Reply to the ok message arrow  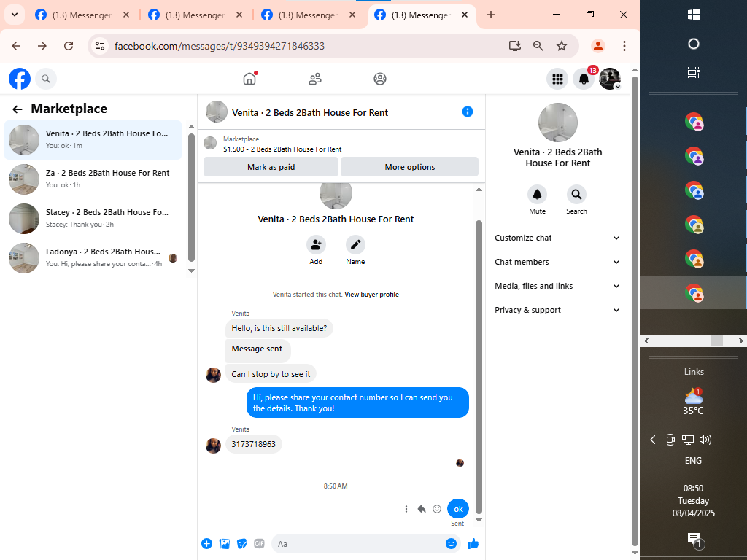click(x=421, y=509)
